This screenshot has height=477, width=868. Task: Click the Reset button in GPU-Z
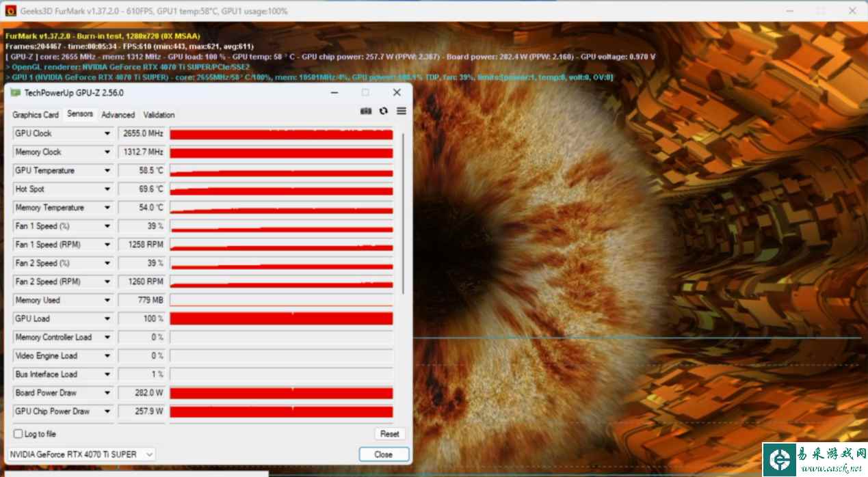390,434
